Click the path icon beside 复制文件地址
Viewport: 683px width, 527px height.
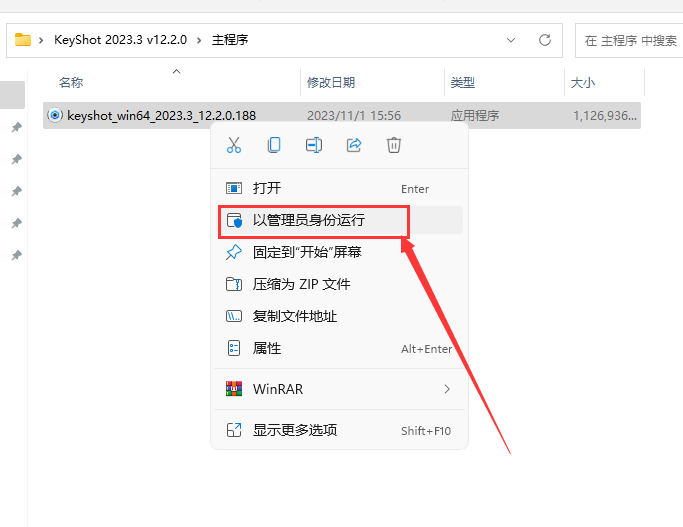pos(234,316)
